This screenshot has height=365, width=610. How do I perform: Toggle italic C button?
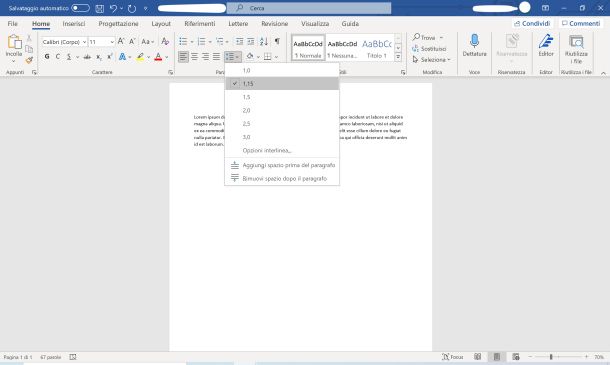click(58, 57)
